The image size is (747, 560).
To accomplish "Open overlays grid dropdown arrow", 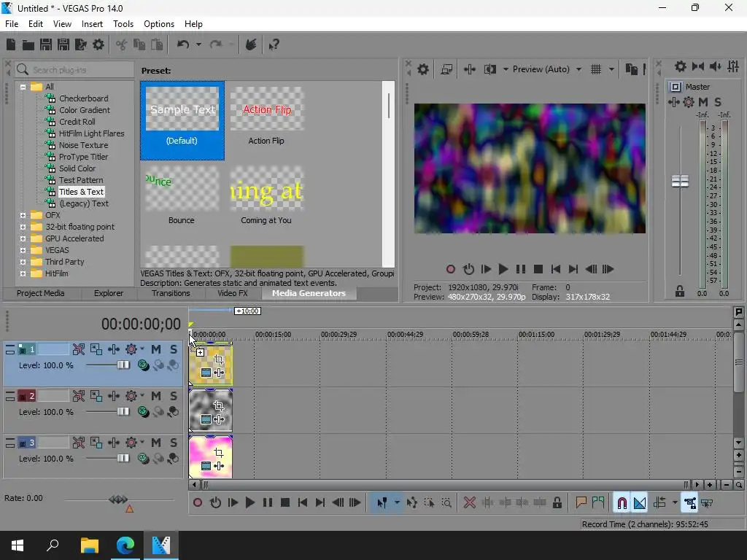I will coord(612,69).
